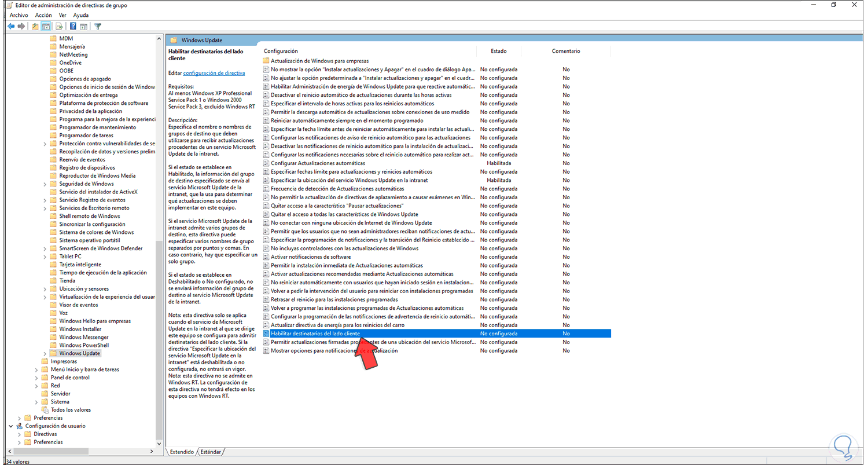Click the user icon of 'Configuración de usuario'

click(x=20, y=426)
